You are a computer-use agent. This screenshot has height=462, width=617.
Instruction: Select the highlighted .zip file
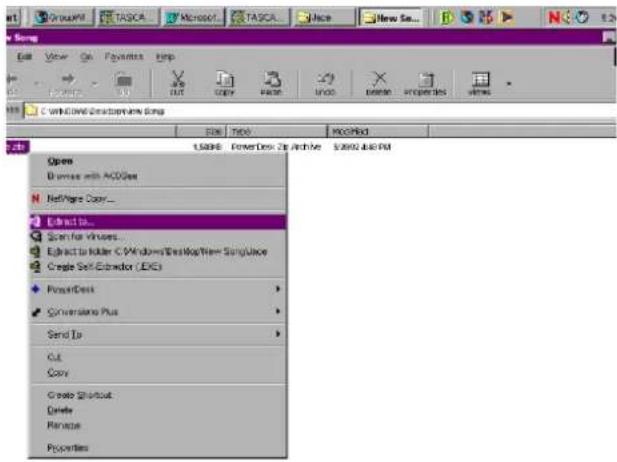17,147
